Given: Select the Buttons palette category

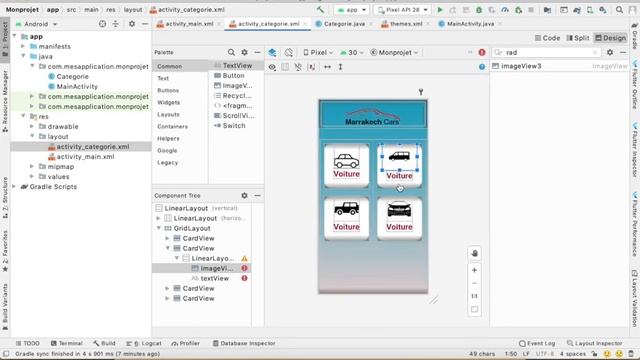Looking at the screenshot, I should (x=168, y=90).
